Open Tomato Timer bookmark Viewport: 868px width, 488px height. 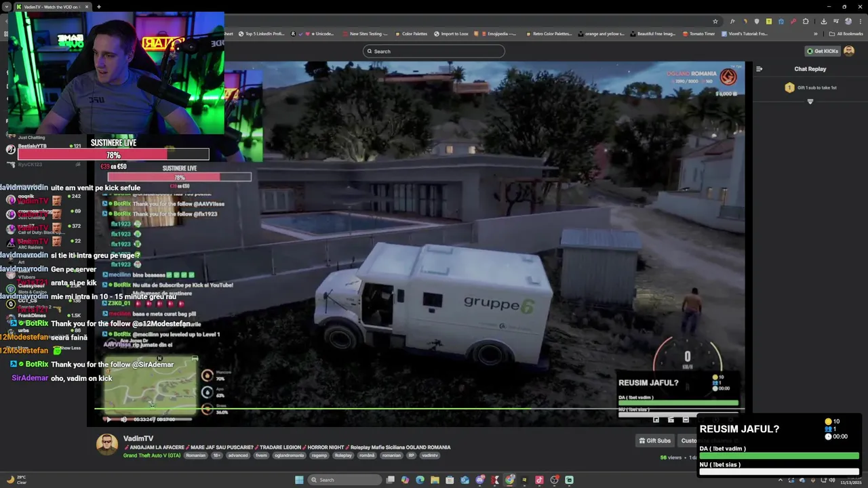tap(698, 34)
